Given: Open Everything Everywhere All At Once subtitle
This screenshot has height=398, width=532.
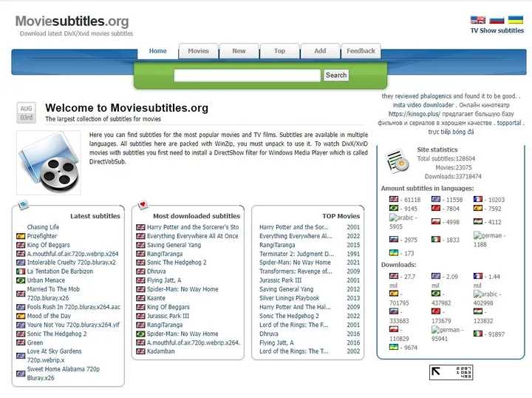Looking at the screenshot, I should 193,236.
